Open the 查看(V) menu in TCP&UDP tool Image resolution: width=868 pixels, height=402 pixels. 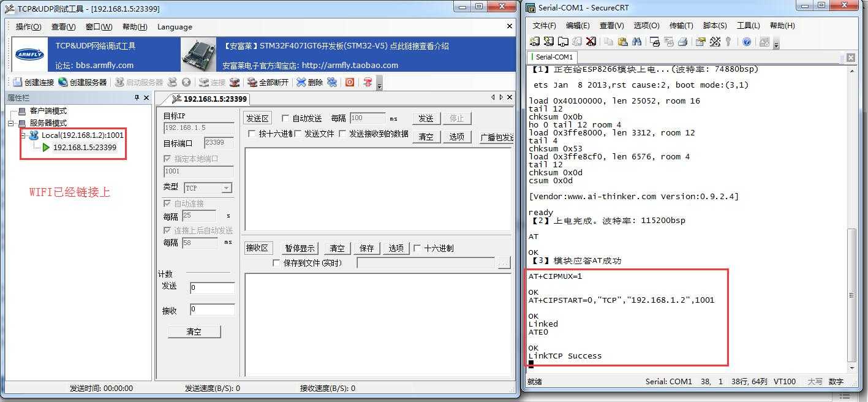click(63, 27)
